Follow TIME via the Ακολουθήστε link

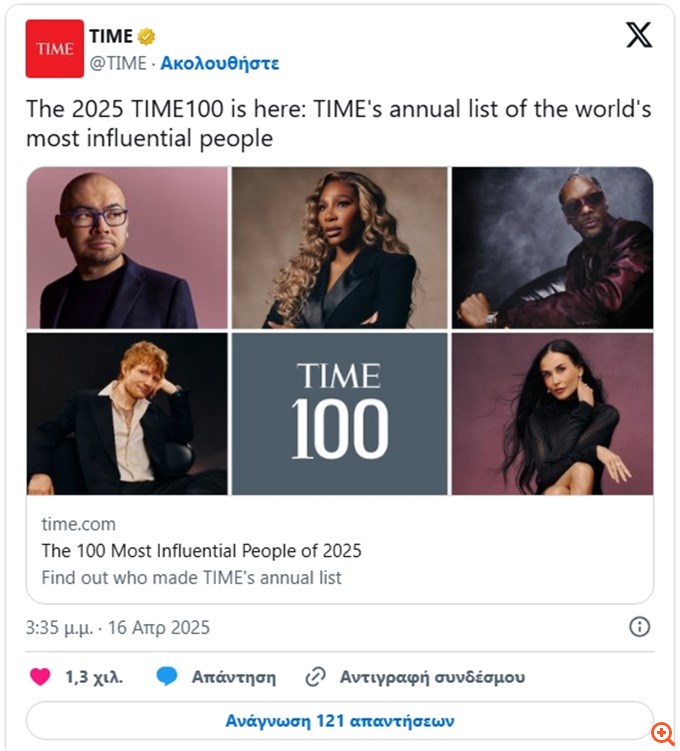(x=220, y=63)
